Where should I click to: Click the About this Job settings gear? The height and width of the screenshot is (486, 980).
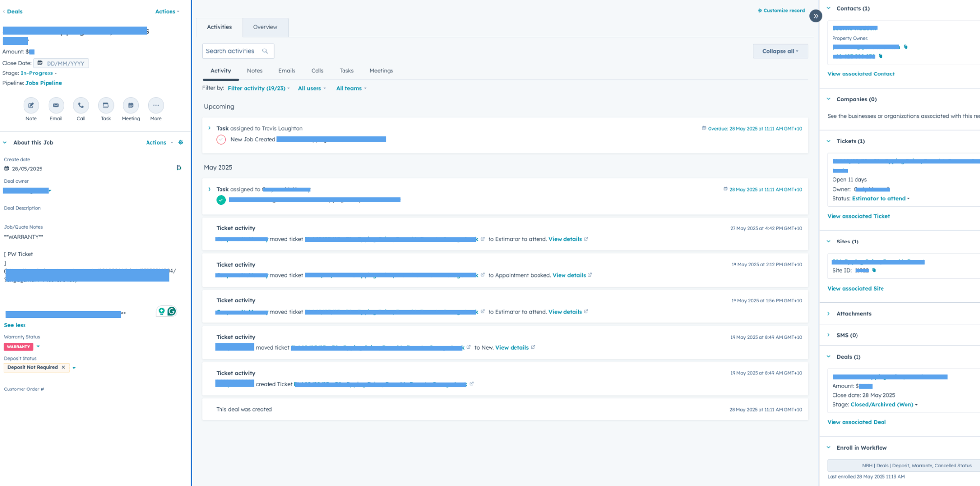click(181, 142)
